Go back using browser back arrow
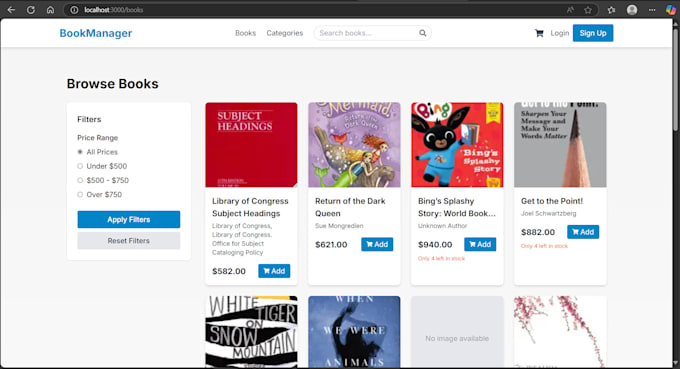The image size is (680, 369). [x=11, y=10]
